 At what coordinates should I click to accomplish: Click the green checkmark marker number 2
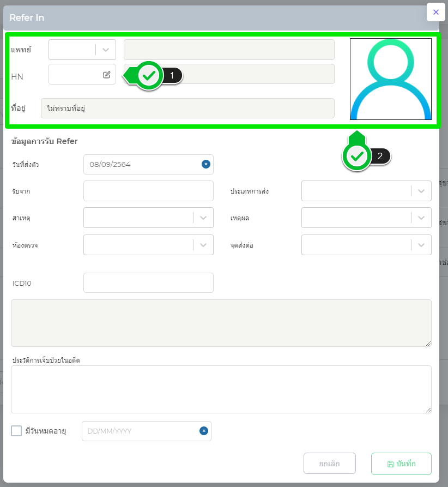point(357,157)
